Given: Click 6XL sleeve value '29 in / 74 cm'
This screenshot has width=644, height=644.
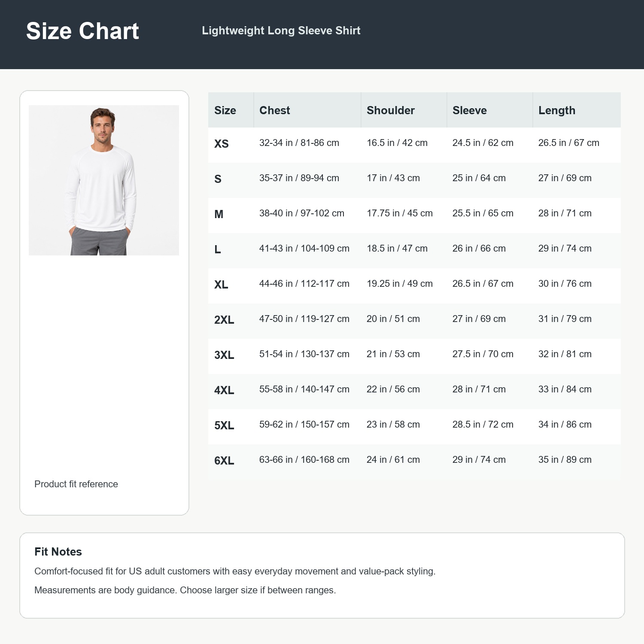Looking at the screenshot, I should tap(479, 460).
